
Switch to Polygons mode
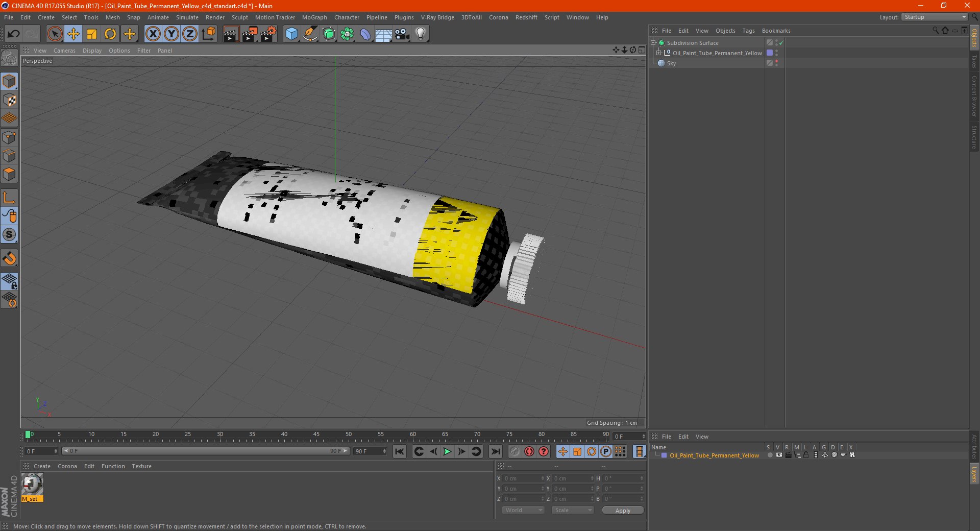click(x=9, y=174)
